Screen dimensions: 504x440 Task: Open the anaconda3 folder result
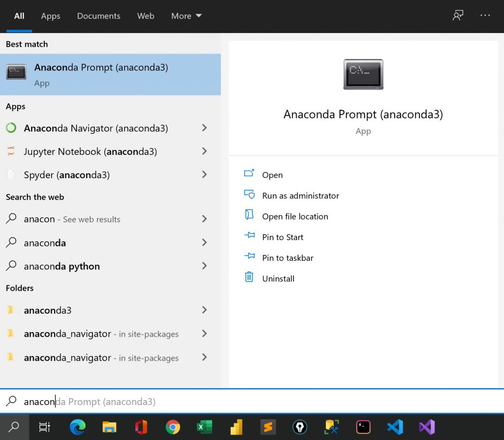(x=48, y=310)
